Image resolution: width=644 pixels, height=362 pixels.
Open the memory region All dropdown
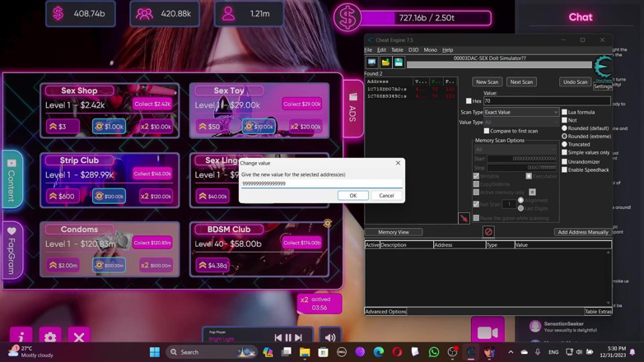tap(515, 150)
